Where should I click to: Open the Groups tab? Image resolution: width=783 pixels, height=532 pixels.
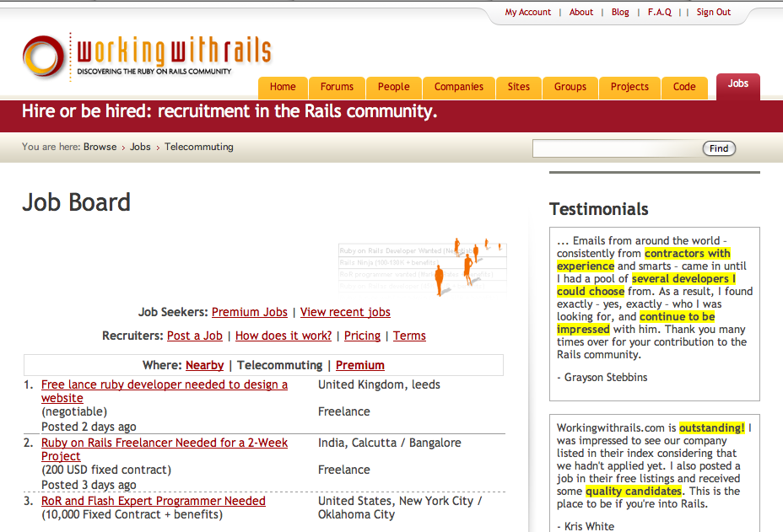pos(570,88)
